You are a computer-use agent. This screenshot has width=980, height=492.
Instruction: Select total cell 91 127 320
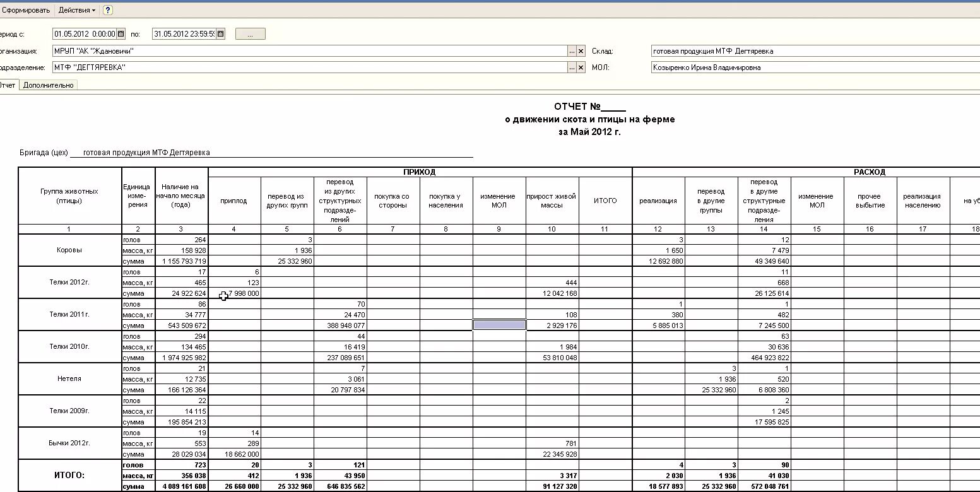point(552,486)
